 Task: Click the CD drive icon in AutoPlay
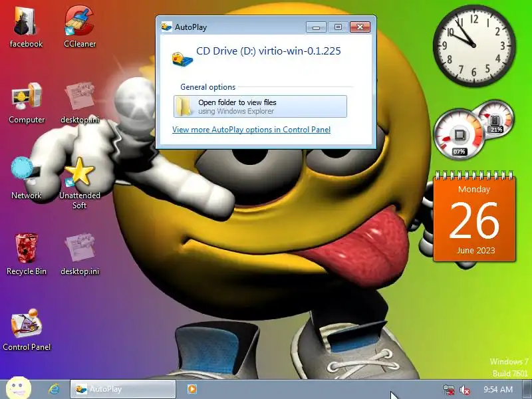[x=182, y=60]
